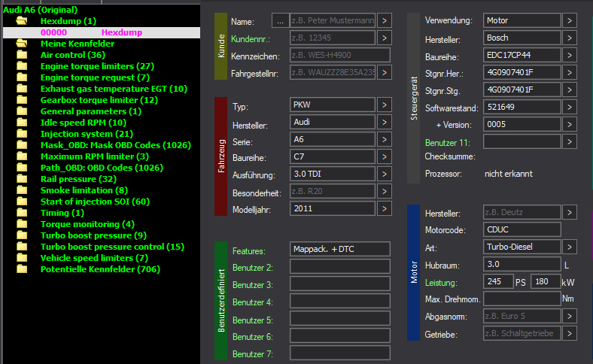Click the folder icon beside Turbo boost pressure (9)
This screenshot has height=364, width=593.
22,235
